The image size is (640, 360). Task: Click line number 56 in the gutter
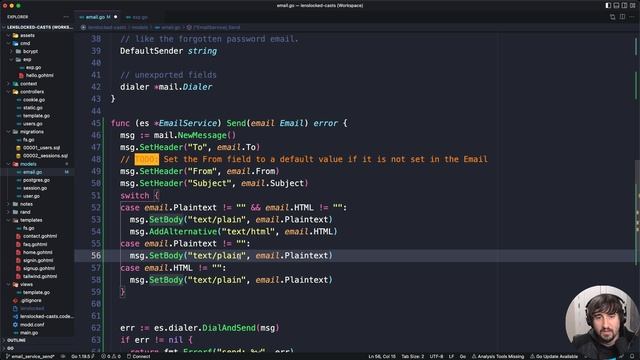96,256
